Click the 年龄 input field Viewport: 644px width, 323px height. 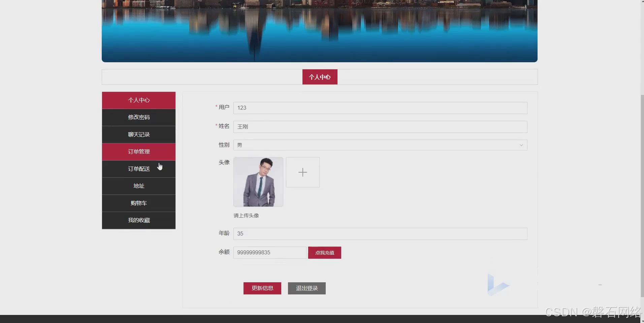tap(380, 234)
